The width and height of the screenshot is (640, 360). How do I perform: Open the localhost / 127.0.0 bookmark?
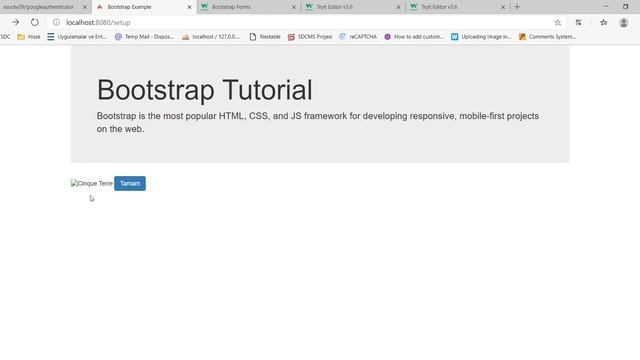tap(211, 37)
